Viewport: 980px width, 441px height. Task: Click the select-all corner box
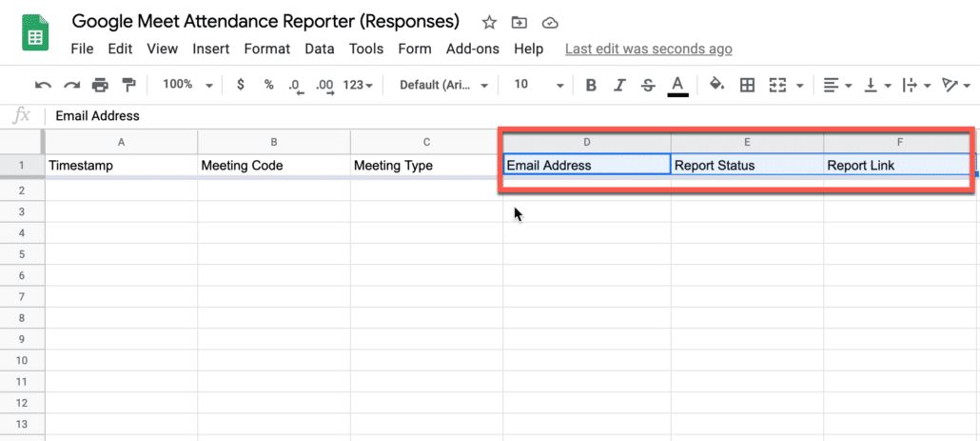[22, 142]
